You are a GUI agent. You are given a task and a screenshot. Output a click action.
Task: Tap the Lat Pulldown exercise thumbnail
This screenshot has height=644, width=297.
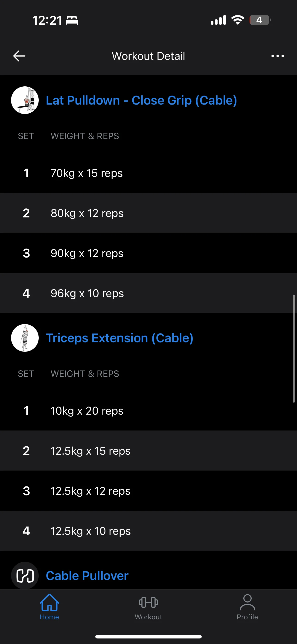tap(25, 100)
